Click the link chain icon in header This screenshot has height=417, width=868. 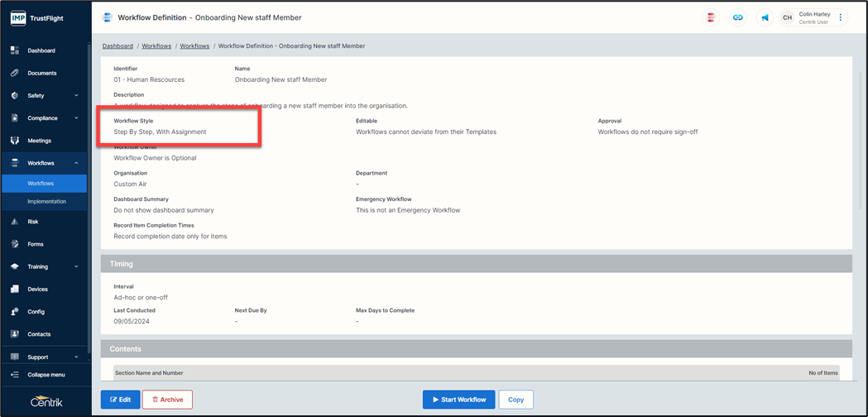(737, 17)
